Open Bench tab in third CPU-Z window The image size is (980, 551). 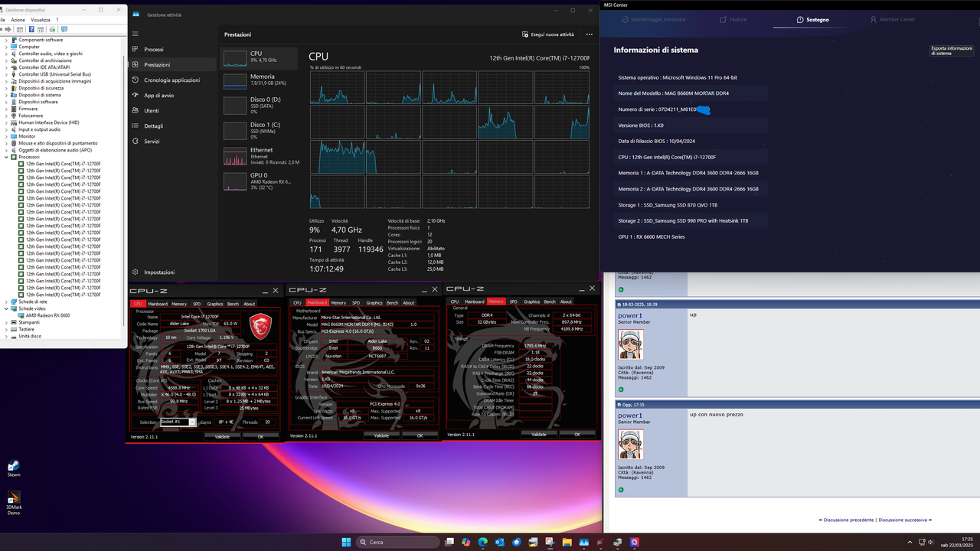(550, 302)
